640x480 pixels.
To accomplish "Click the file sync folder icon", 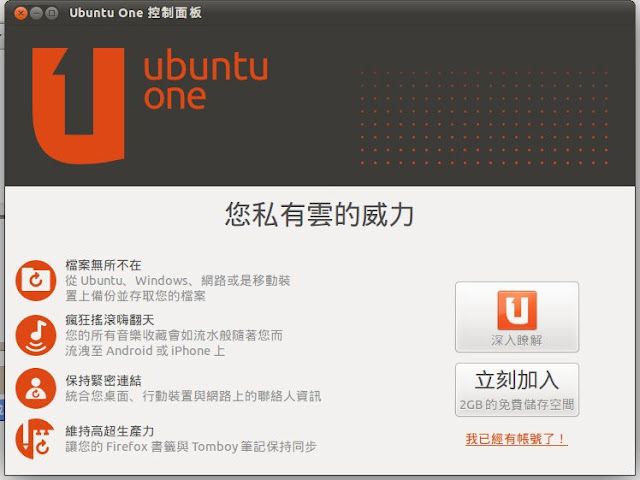I will click(x=36, y=280).
